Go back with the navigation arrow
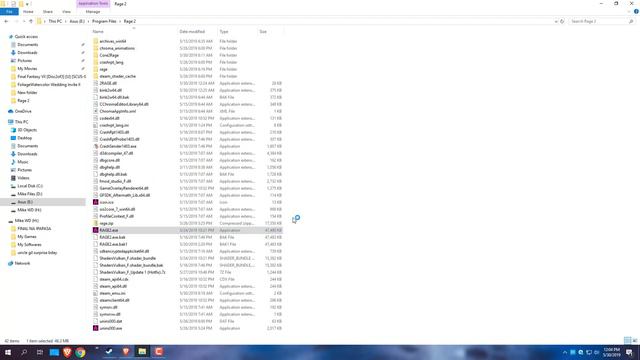 click(6, 21)
